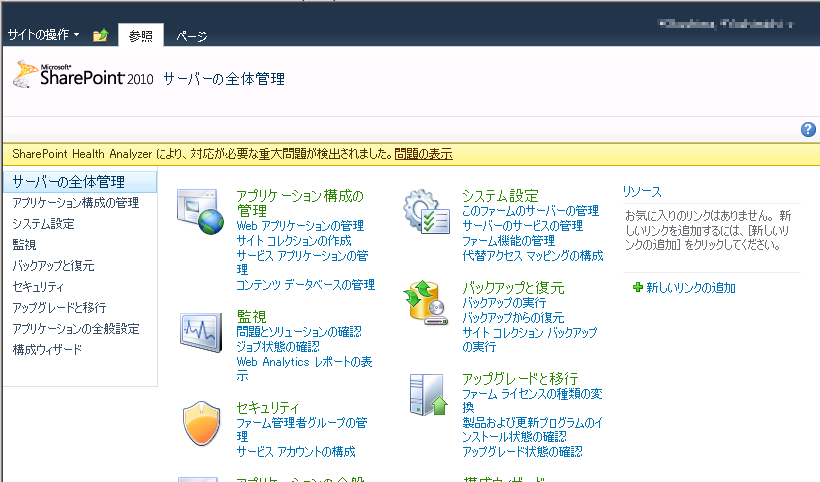
Task: Switch to the ページ tab
Action: point(191,36)
